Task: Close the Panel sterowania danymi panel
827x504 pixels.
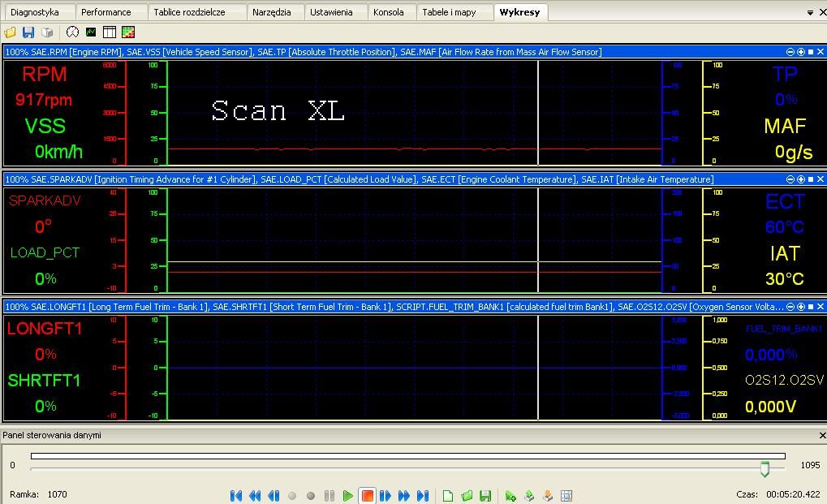Action: pos(821,436)
